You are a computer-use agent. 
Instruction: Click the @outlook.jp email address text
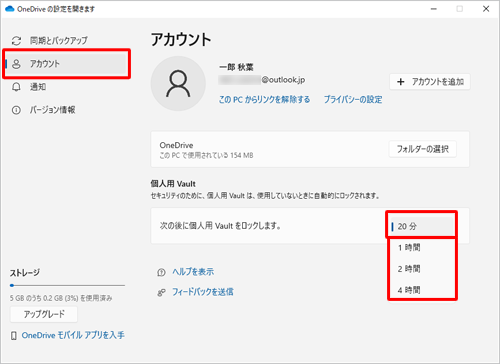261,80
